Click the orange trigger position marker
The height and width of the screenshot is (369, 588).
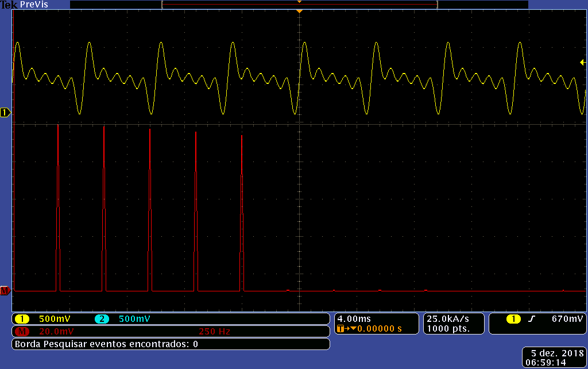(299, 11)
